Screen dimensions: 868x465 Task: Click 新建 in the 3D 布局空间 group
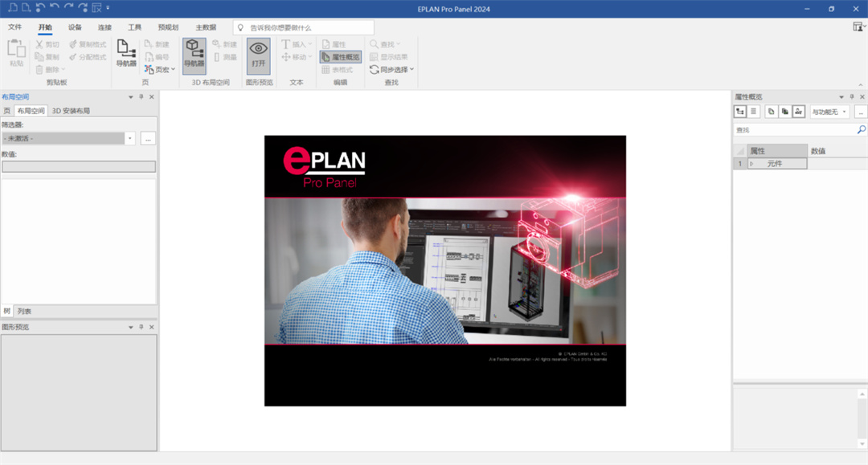tap(224, 44)
